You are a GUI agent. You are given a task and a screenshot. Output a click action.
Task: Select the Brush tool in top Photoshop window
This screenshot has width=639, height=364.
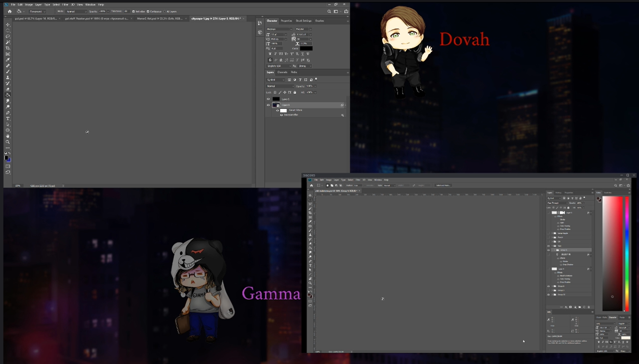pyautogui.click(x=8, y=71)
